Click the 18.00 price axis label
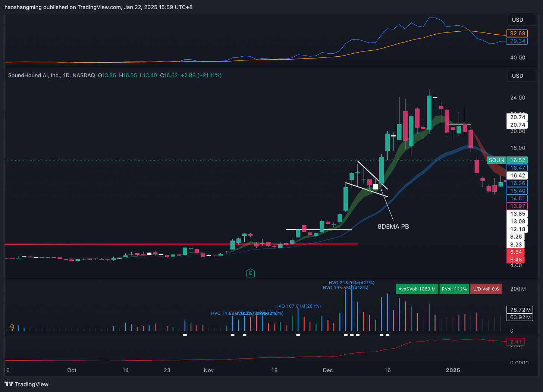The image size is (543, 392). [517, 148]
